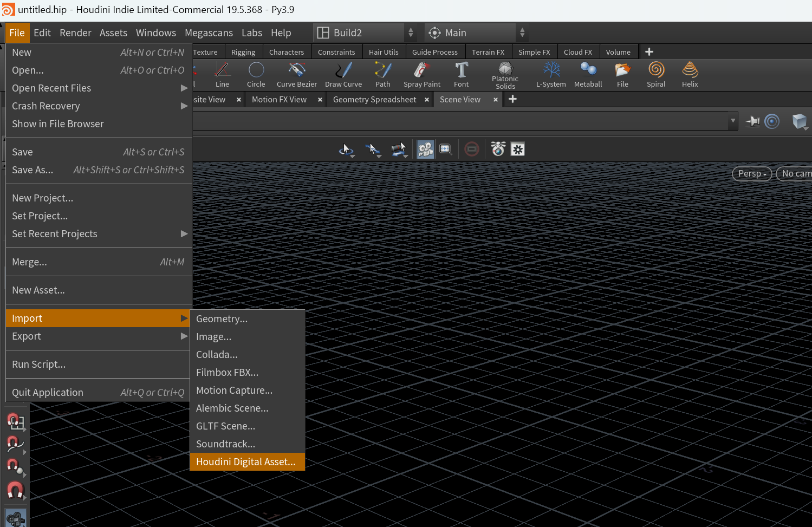
Task: Open the Build2 desktop dropdown
Action: [x=366, y=33]
